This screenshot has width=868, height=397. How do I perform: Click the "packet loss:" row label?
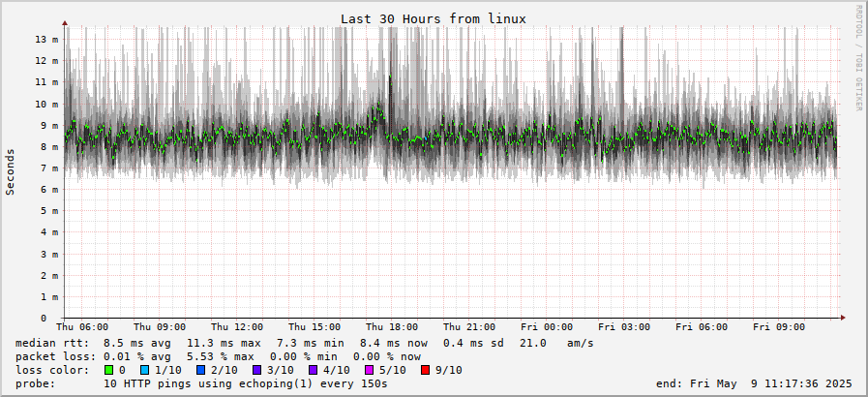coord(55,356)
